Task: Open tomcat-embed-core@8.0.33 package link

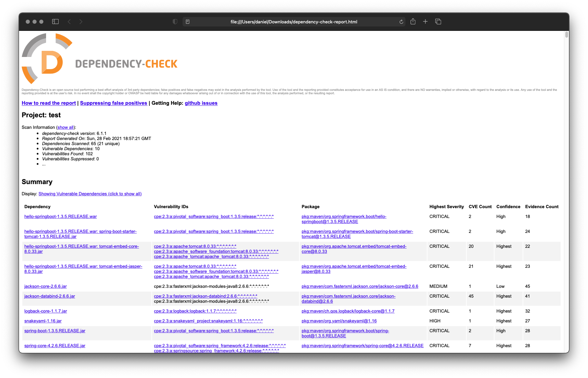Action: pyautogui.click(x=354, y=249)
